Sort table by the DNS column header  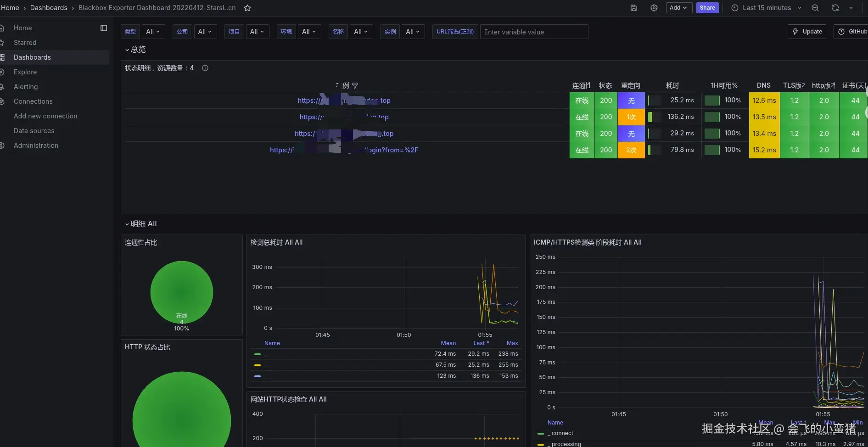[764, 86]
